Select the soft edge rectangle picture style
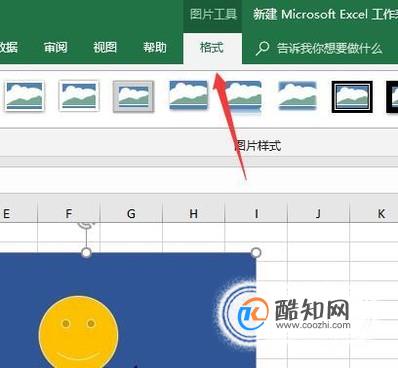 pos(297,96)
